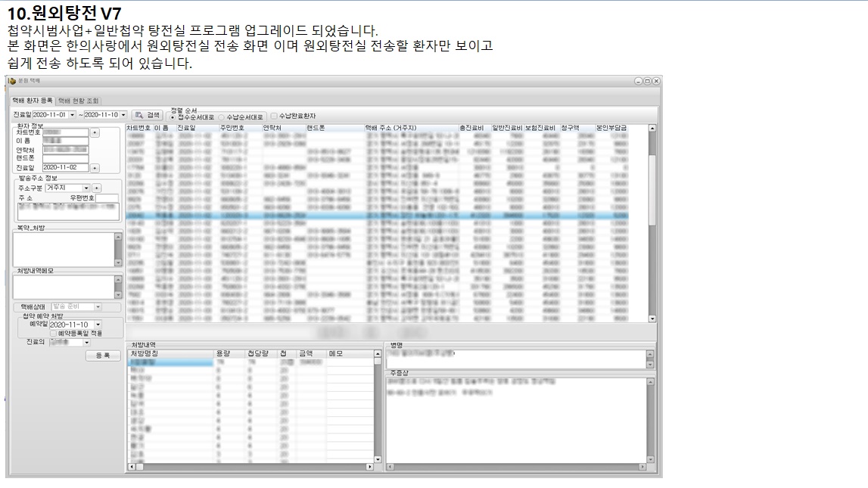The width and height of the screenshot is (868, 488).
Task: Click the patient list scrollbar up arrow
Action: [x=652, y=129]
